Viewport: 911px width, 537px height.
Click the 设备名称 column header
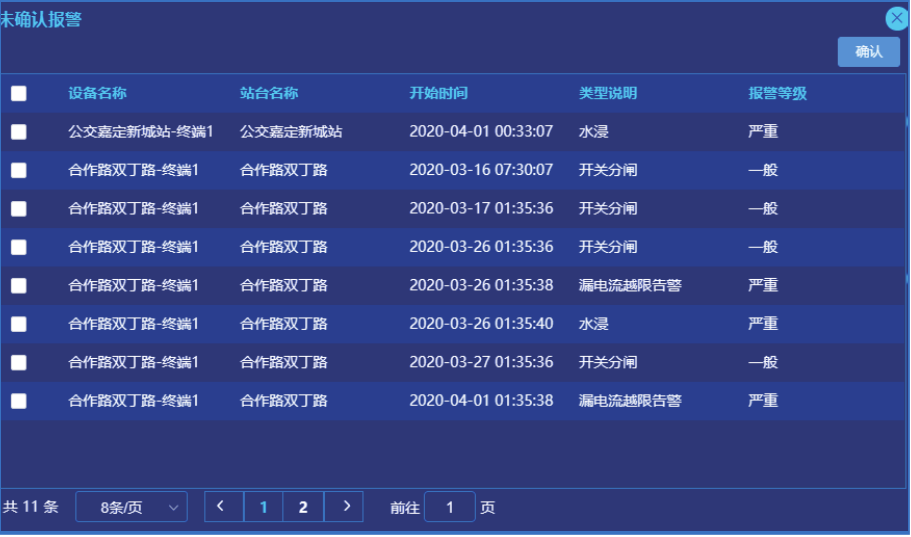pos(97,93)
